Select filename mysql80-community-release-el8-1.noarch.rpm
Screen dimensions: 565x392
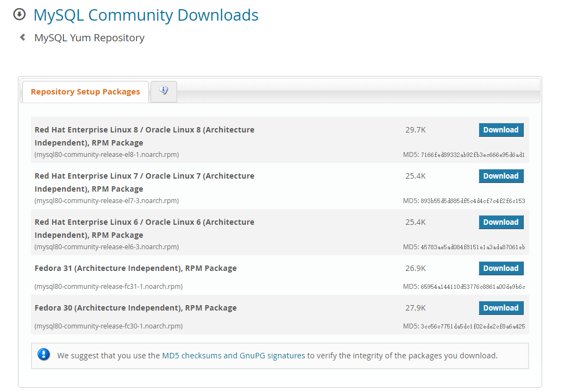(x=106, y=154)
